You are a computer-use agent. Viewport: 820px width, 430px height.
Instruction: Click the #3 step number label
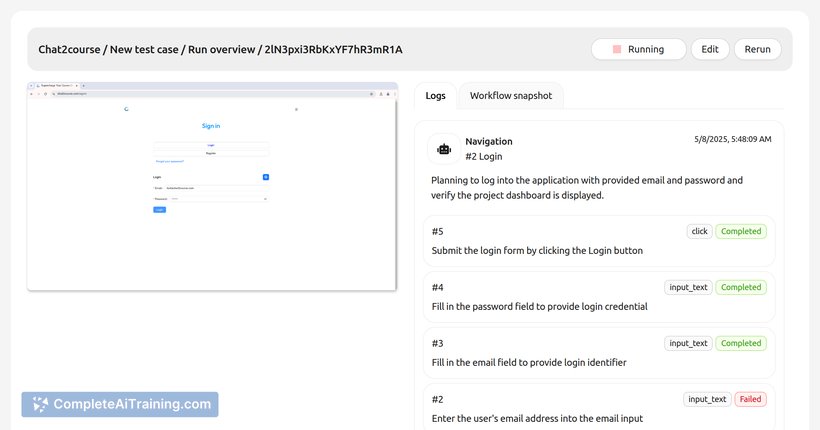[x=437, y=343]
